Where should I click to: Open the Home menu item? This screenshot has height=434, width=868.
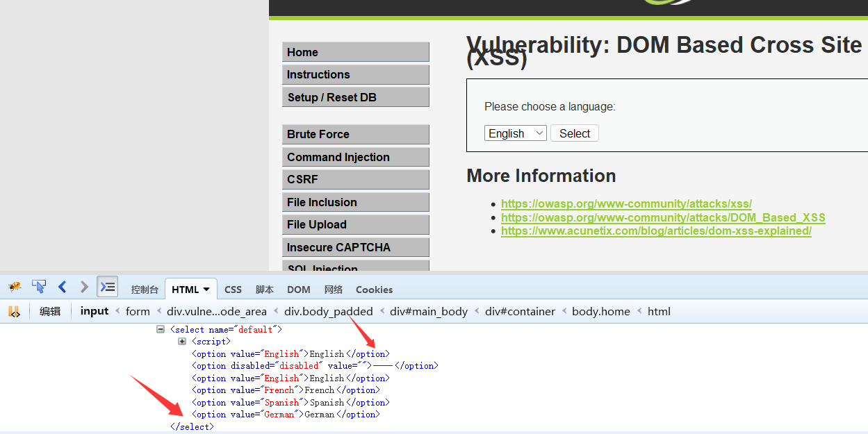356,52
